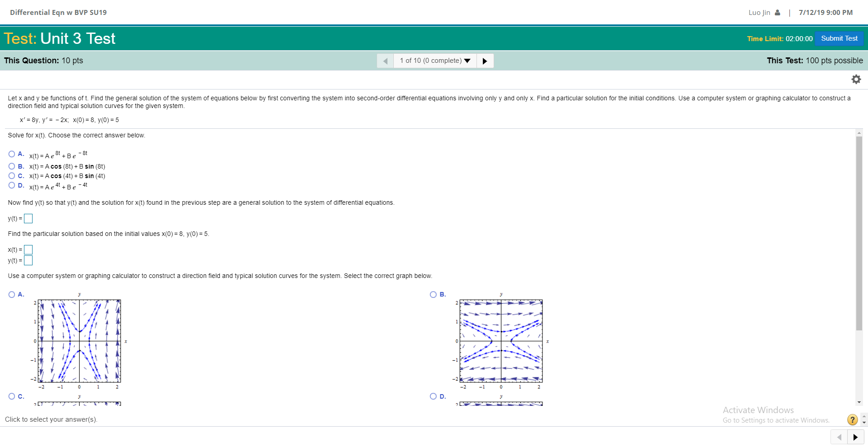Click the bottom-right previous arrow button

pos(839,437)
